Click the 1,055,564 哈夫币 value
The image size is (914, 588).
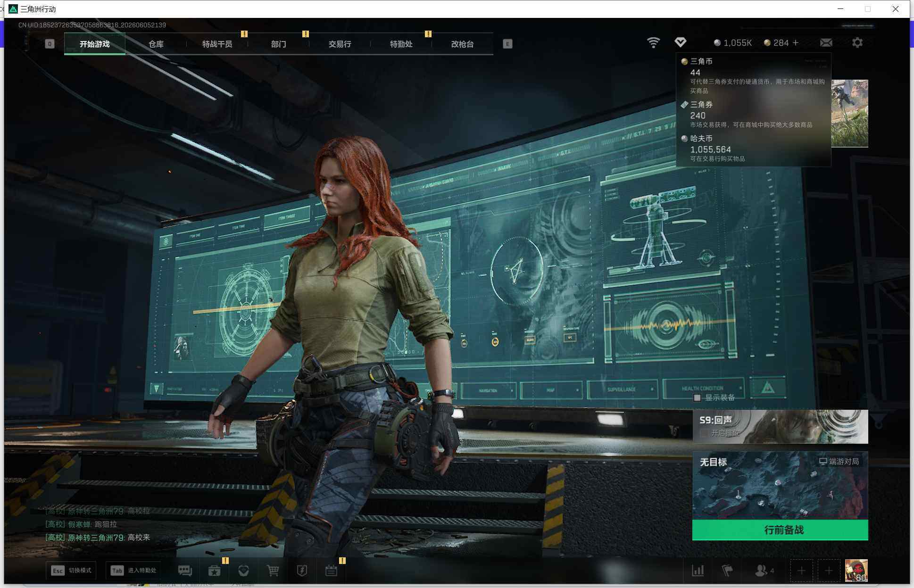coord(710,149)
